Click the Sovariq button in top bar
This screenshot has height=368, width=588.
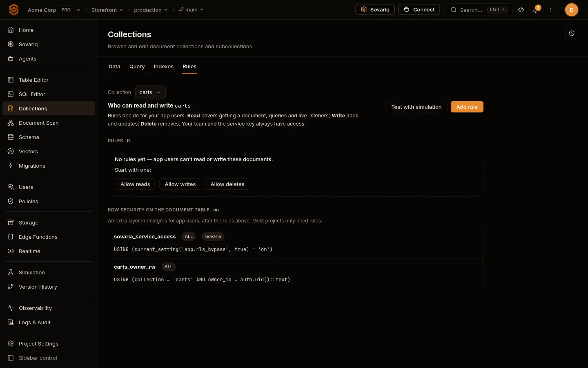[x=375, y=9]
